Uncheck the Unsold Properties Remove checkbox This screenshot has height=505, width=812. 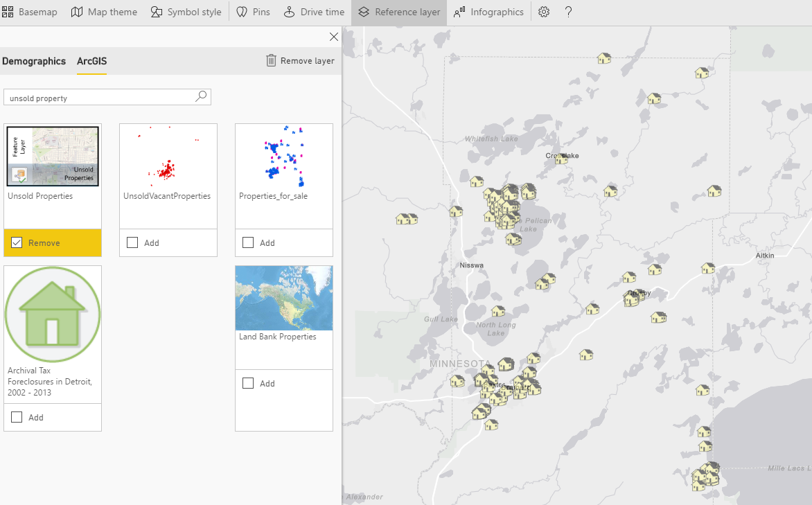pos(17,242)
